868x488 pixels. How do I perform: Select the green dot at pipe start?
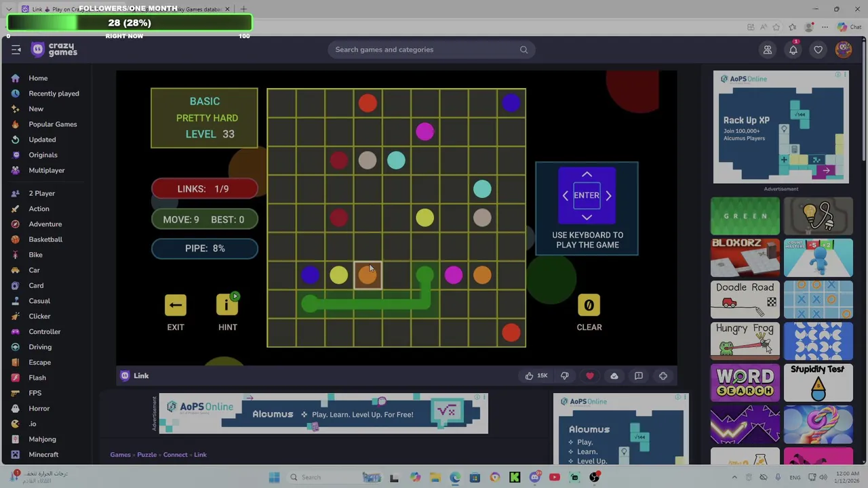tap(310, 304)
